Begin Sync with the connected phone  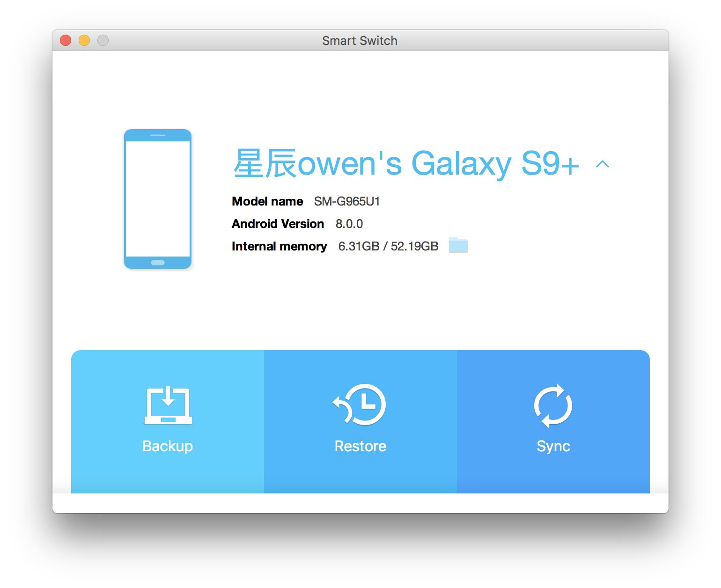(x=553, y=421)
